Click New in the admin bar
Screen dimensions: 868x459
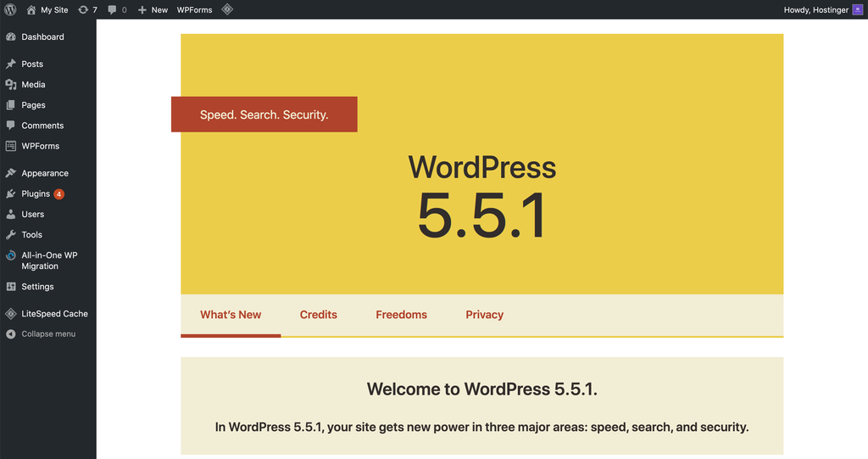pyautogui.click(x=159, y=10)
